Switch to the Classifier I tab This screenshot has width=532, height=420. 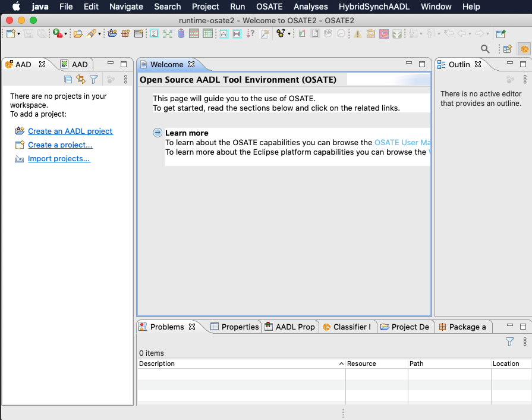tap(347, 327)
